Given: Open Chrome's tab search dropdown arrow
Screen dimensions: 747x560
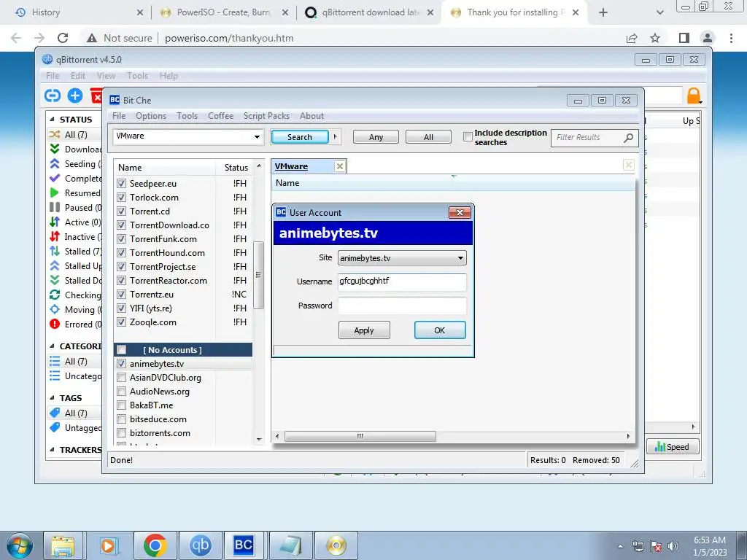Looking at the screenshot, I should [x=659, y=12].
